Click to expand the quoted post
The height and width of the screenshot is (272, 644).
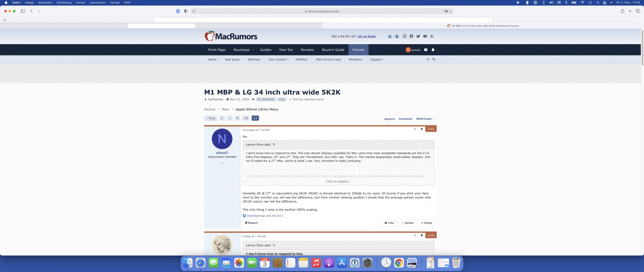[338, 181]
